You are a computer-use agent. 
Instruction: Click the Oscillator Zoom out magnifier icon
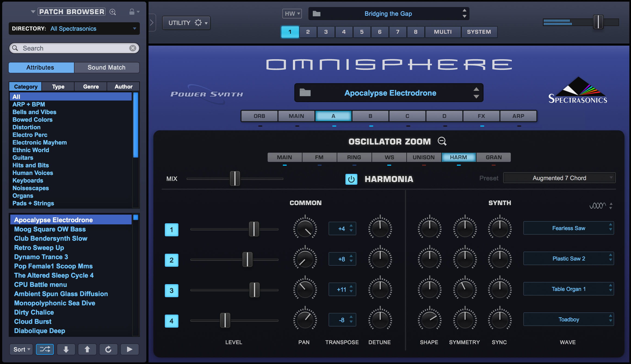(x=442, y=141)
